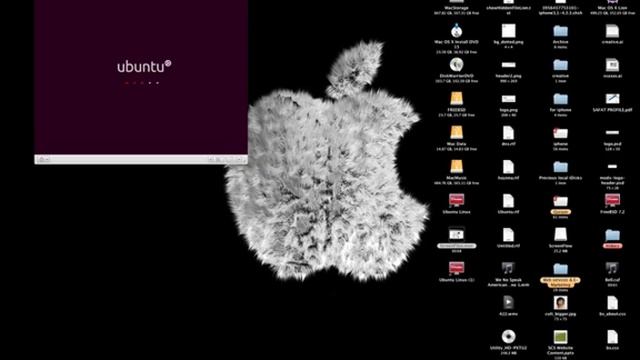Image resolution: width=640 pixels, height=360 pixels.
Task: Select the creative.ai Illustrator file
Action: (x=612, y=31)
